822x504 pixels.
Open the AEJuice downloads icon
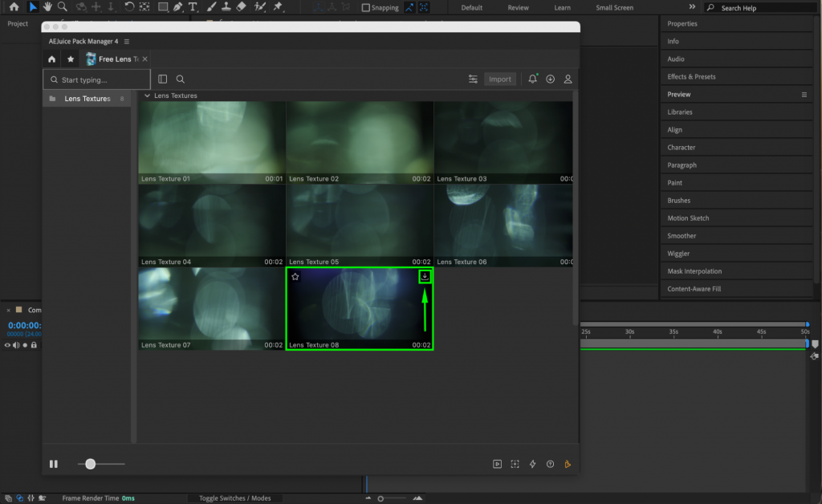pos(551,79)
